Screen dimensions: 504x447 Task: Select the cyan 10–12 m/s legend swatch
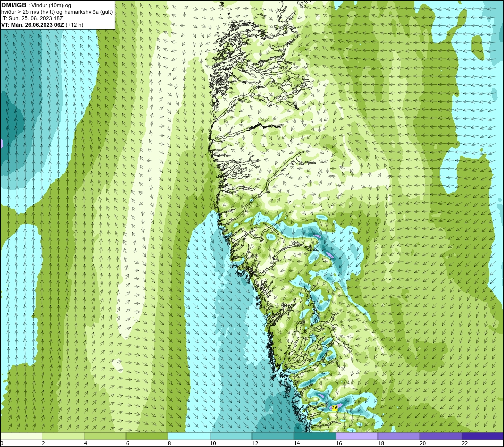tap(231, 436)
